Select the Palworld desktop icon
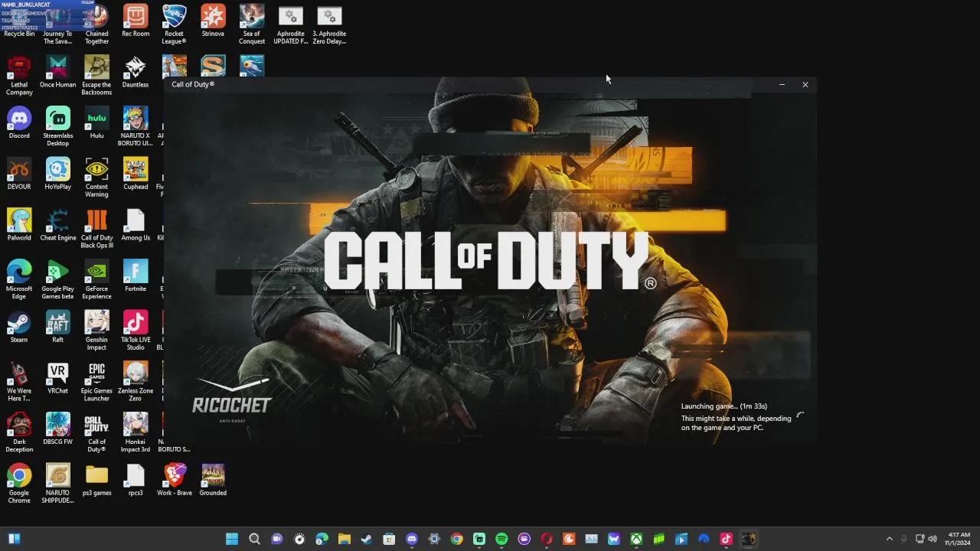 click(19, 225)
